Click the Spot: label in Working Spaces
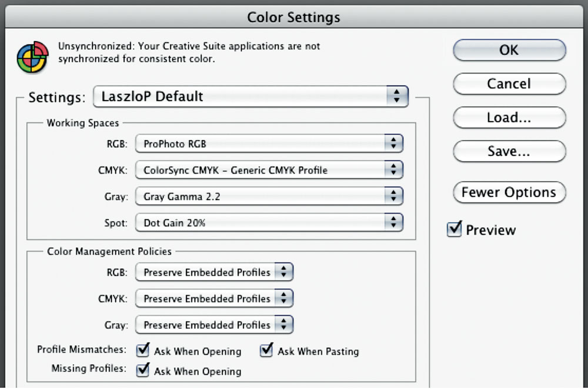 [x=116, y=223]
